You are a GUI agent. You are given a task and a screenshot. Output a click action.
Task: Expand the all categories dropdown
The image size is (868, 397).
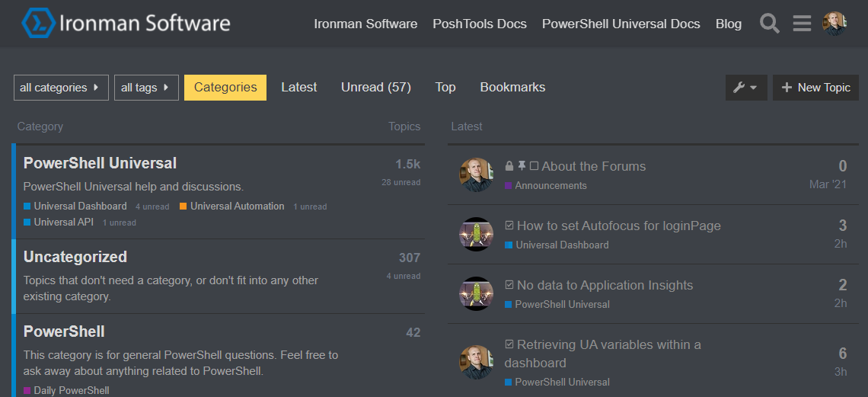(x=61, y=88)
